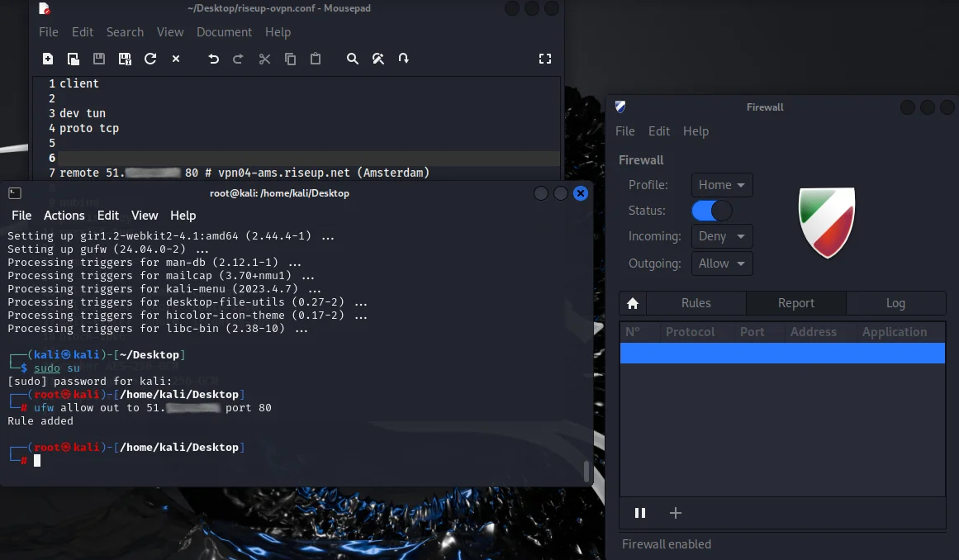Open the File menu in Firewall window
This screenshot has height=560, width=959.
tap(625, 131)
